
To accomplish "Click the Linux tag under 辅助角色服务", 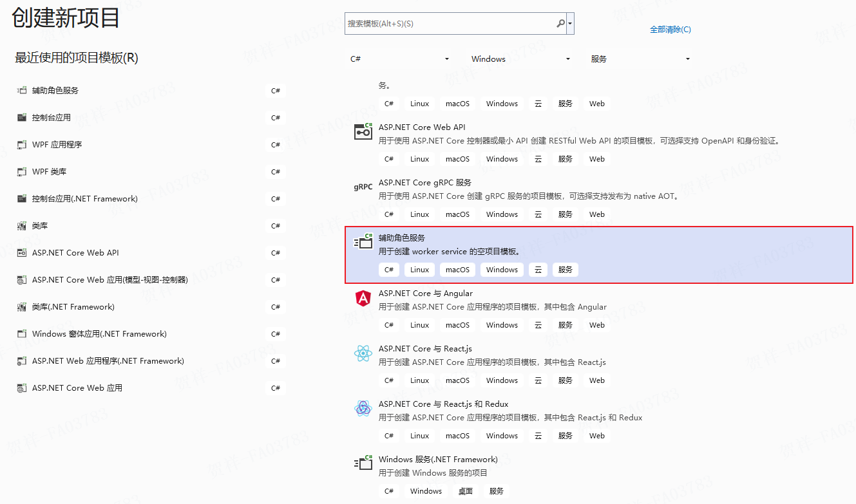I will pyautogui.click(x=419, y=269).
